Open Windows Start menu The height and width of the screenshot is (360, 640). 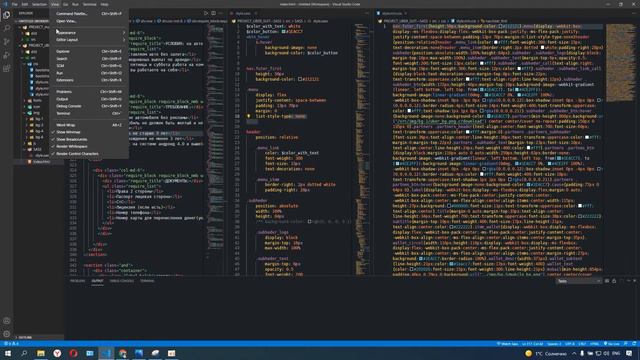click(8, 353)
